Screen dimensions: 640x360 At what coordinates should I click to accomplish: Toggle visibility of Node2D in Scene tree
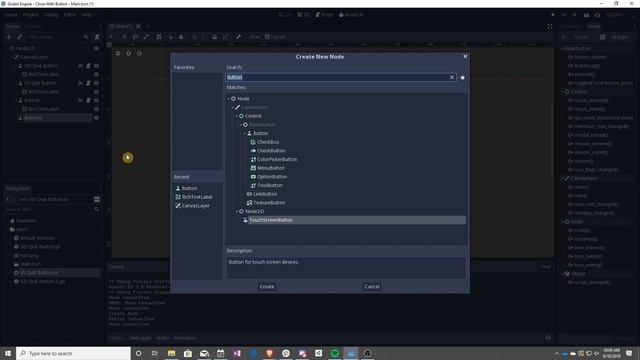pos(96,48)
